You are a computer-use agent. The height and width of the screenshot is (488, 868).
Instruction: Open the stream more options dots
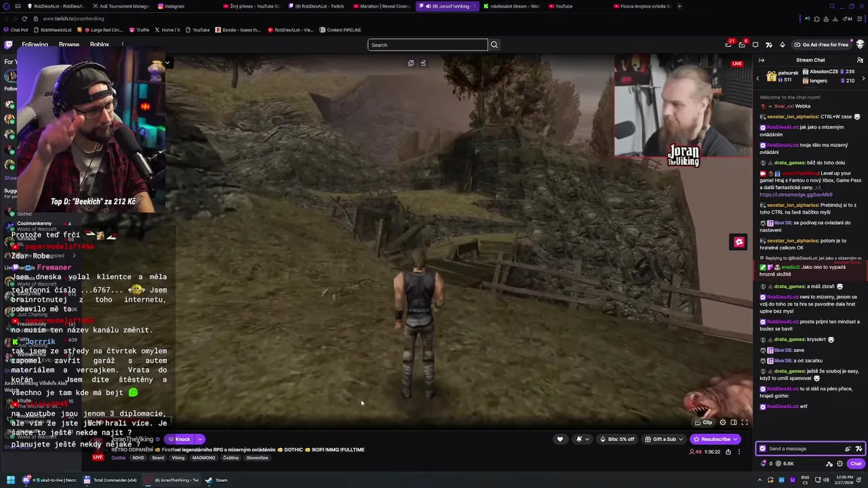739,452
